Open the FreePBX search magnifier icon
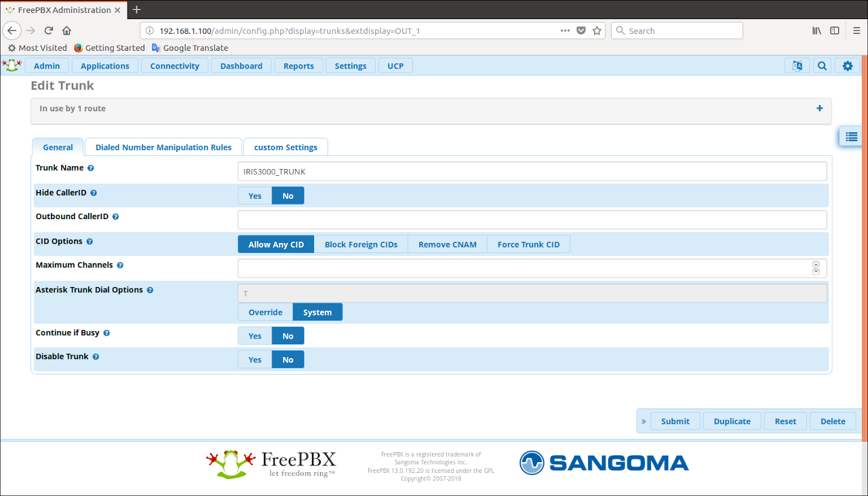Viewport: 868px width, 496px height. [822, 66]
